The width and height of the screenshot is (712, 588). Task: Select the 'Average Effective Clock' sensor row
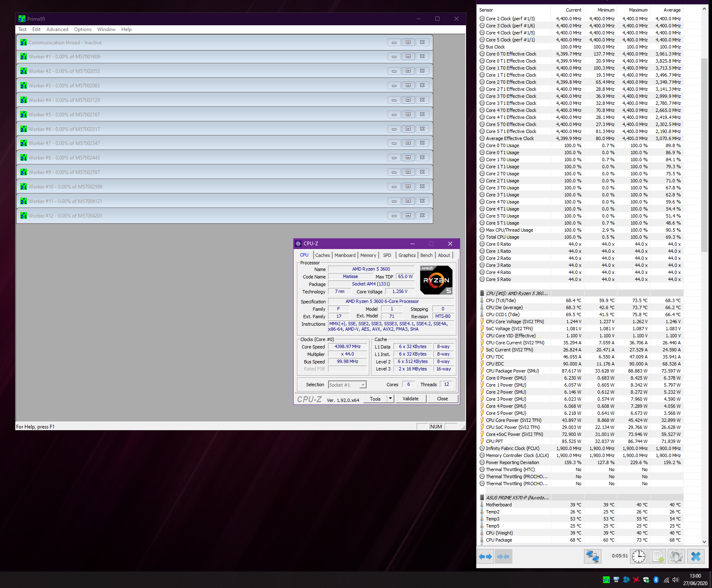[x=581, y=138]
